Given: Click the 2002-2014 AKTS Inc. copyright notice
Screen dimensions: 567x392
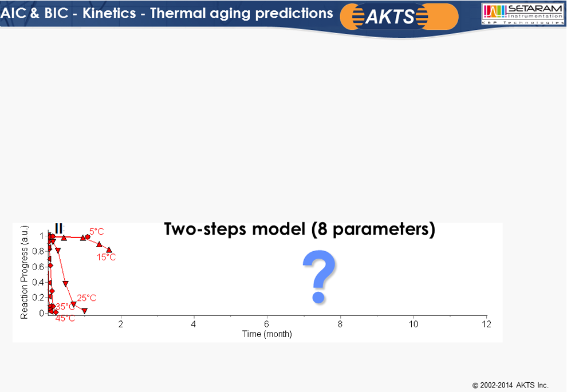Looking at the screenshot, I should click(x=510, y=385).
